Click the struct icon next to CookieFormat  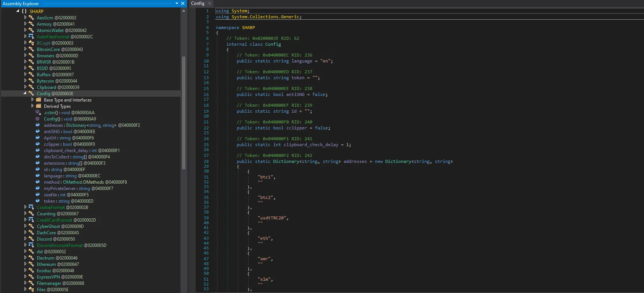(31, 207)
